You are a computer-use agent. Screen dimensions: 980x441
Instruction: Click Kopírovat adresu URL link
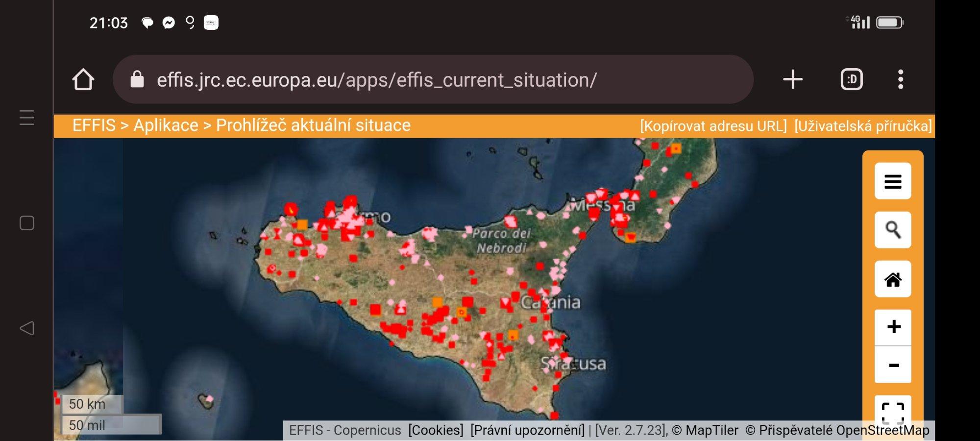[x=713, y=126]
